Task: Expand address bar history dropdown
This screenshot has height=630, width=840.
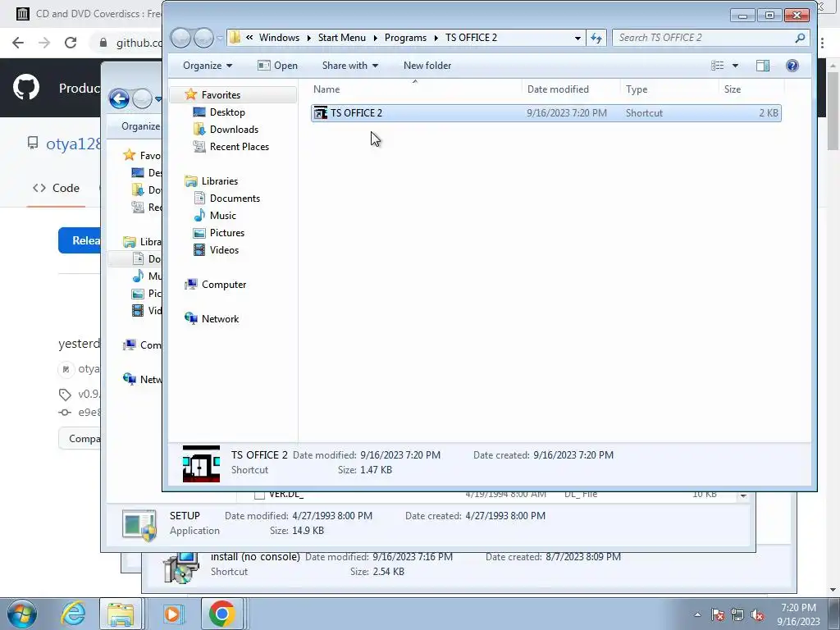Action: pyautogui.click(x=577, y=38)
